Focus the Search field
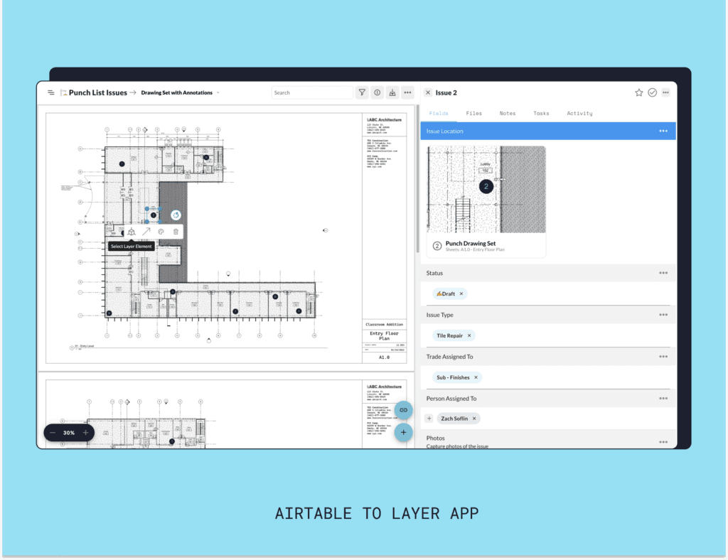The height and width of the screenshot is (560, 728). tap(312, 93)
